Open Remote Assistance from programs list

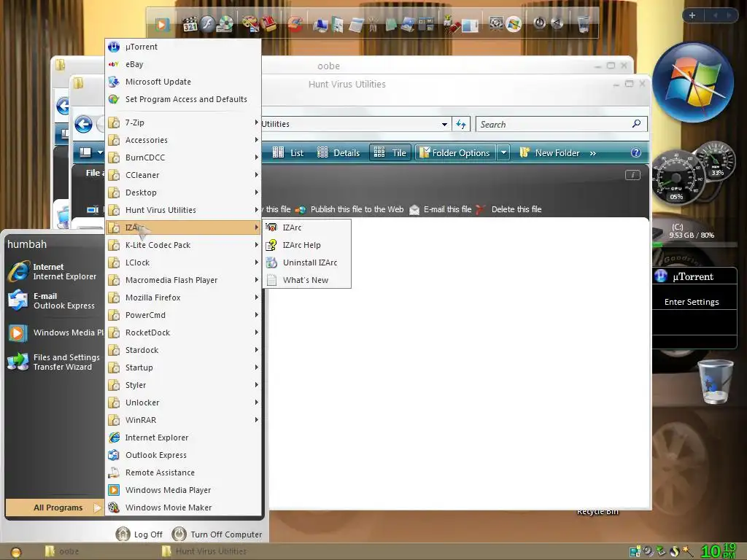point(183,472)
